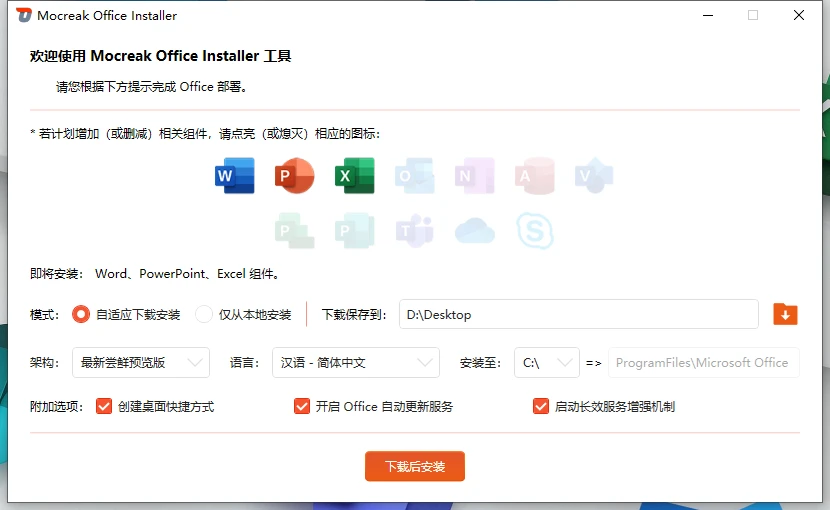Uncheck 启动长效服务增强机制 checkbox

(540, 406)
